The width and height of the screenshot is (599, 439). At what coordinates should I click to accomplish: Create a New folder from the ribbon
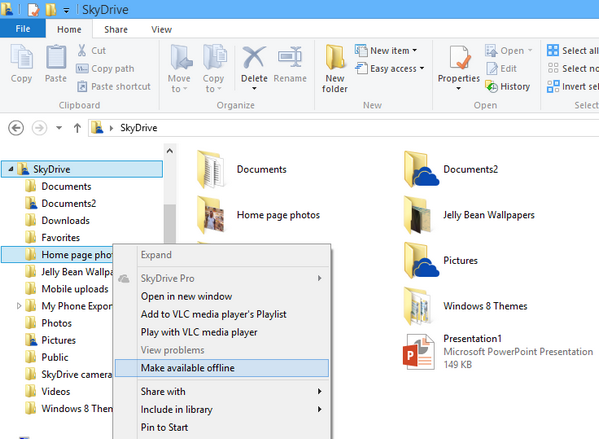coord(335,69)
